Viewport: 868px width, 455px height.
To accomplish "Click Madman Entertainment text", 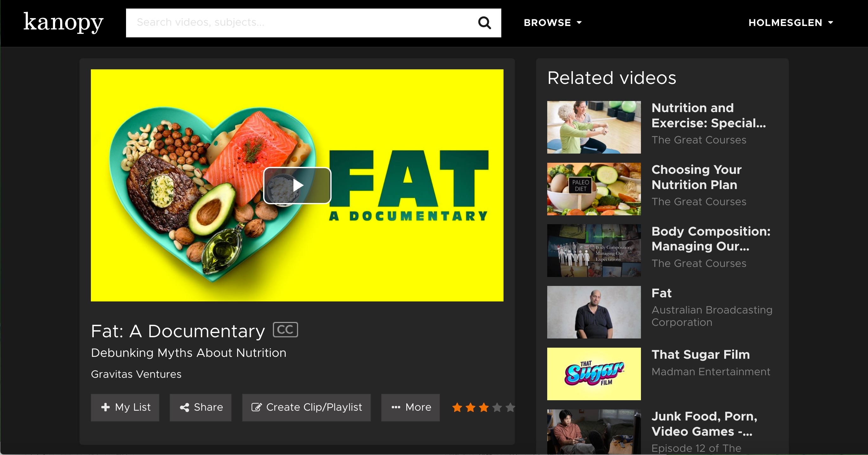I will tap(711, 371).
